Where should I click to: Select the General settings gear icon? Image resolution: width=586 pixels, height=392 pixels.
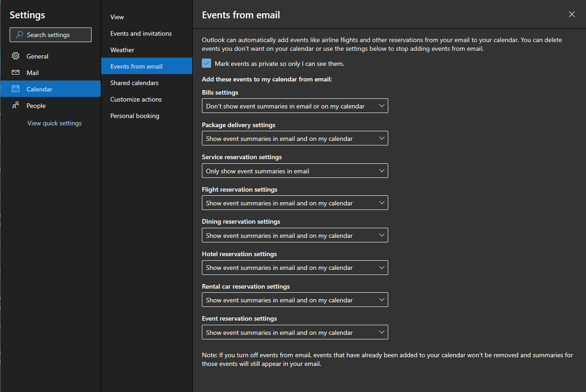[x=16, y=56]
